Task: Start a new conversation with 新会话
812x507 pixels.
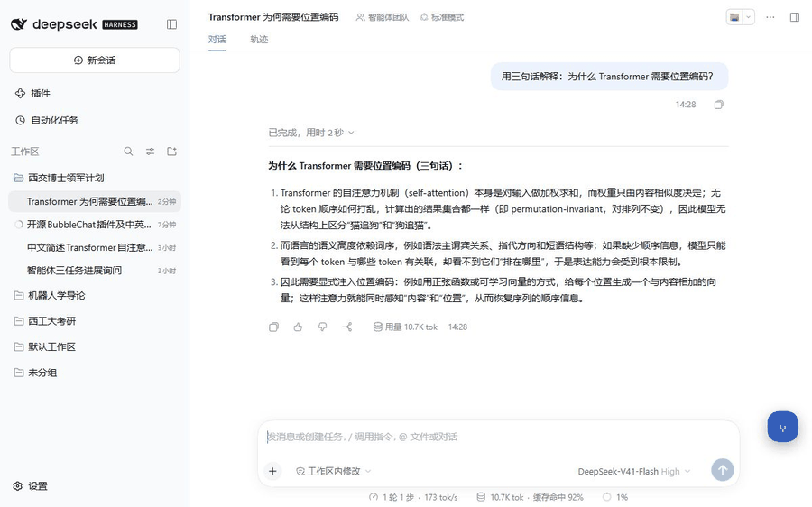Action: [95, 60]
